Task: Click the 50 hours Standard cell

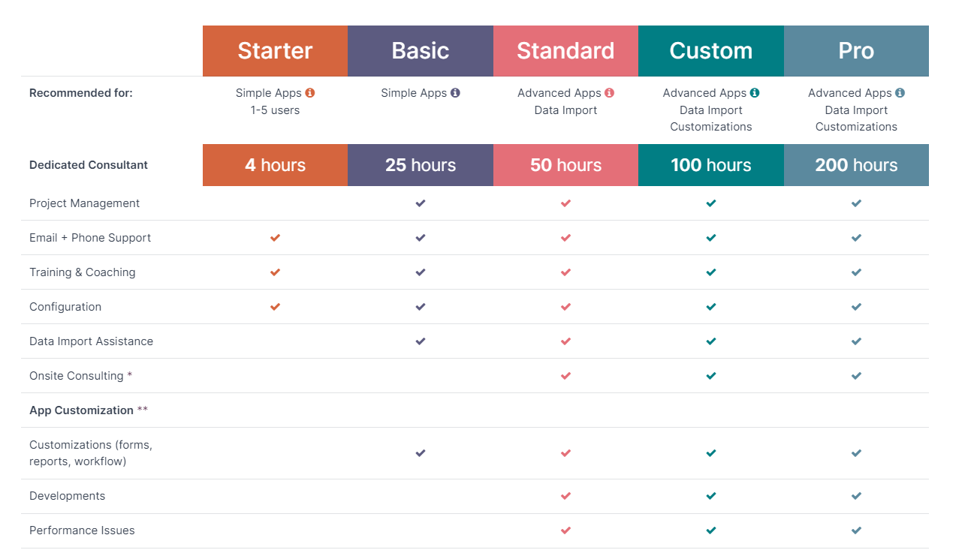Action: (x=565, y=165)
